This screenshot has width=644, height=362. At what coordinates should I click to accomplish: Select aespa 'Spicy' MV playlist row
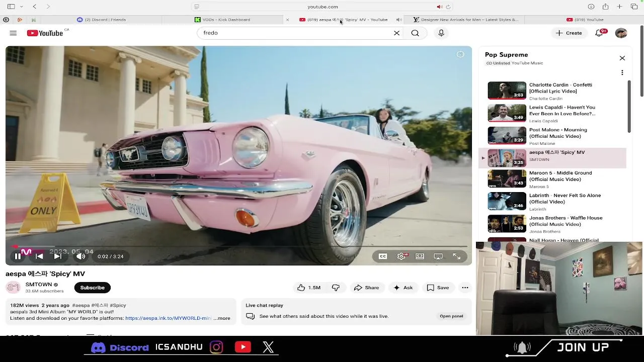click(553, 158)
